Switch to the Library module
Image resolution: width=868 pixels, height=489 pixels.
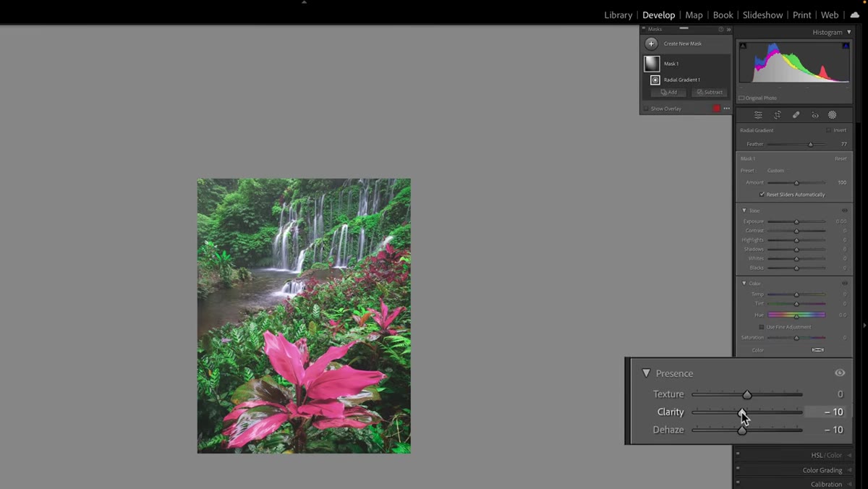click(618, 14)
